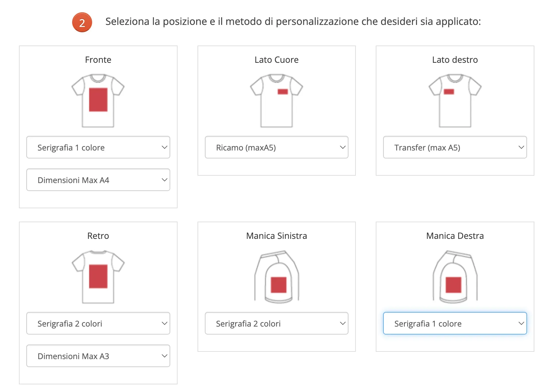Expand the Serigrafia 2 colori dropdown under Retro

coord(98,323)
